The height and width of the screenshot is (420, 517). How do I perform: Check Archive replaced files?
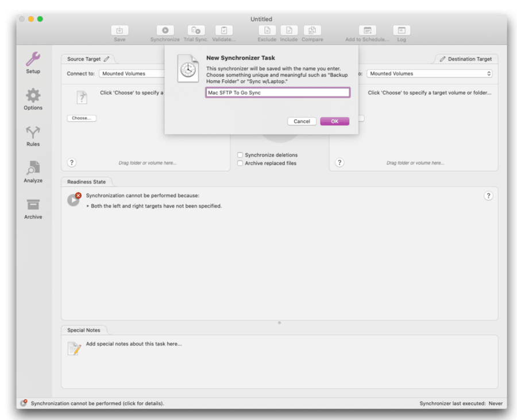(240, 162)
